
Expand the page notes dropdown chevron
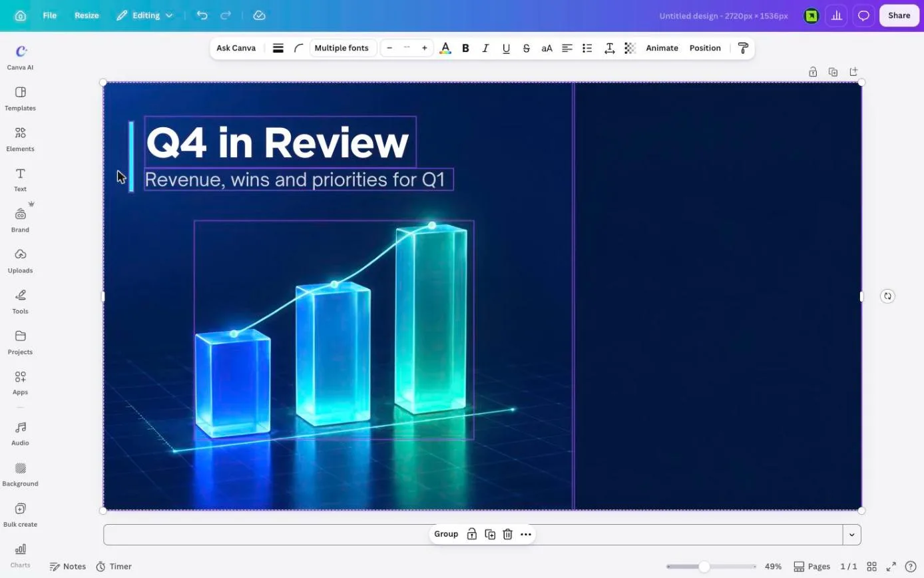tap(851, 535)
